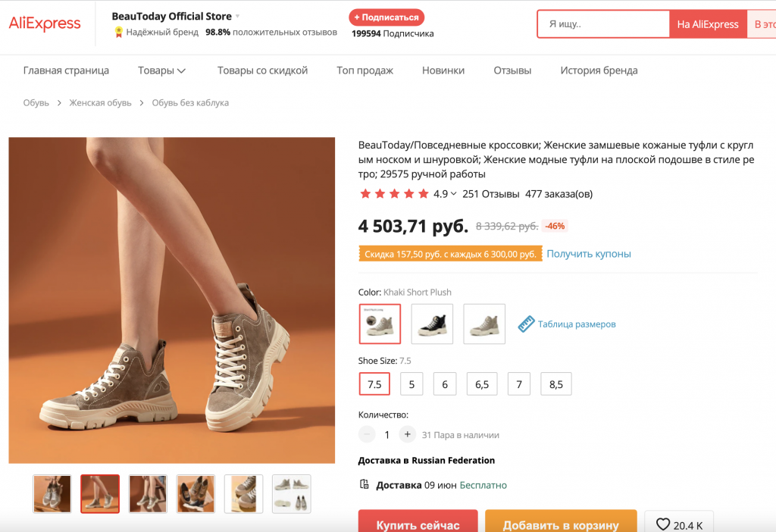Go to the Новинки tab
776x532 pixels.
(443, 70)
